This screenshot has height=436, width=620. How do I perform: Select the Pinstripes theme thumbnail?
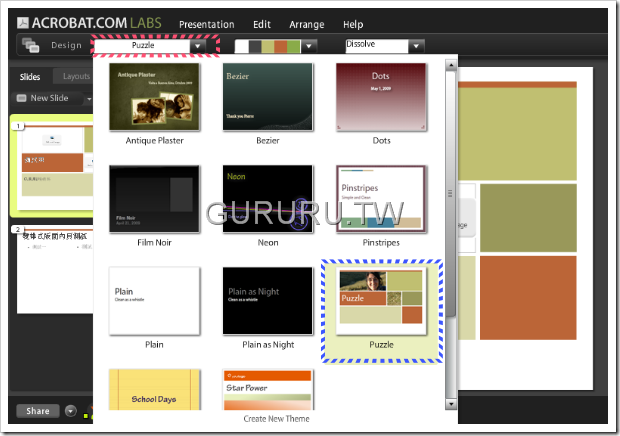tap(381, 199)
